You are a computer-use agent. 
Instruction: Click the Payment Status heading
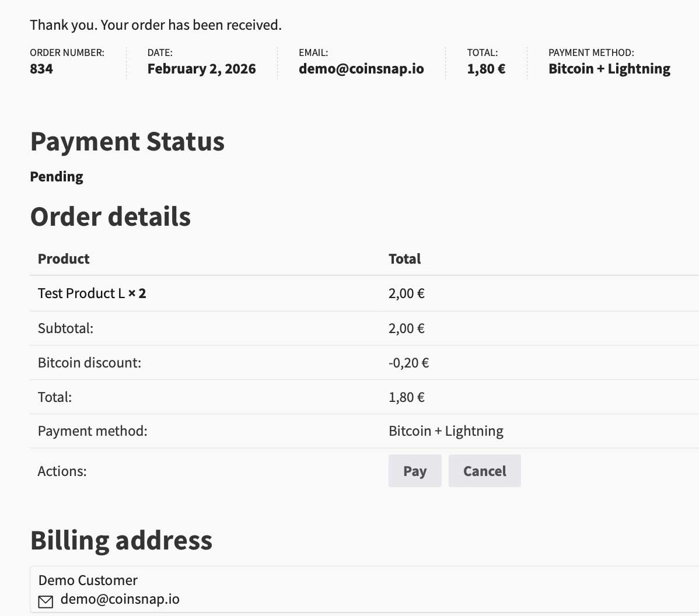pos(127,142)
